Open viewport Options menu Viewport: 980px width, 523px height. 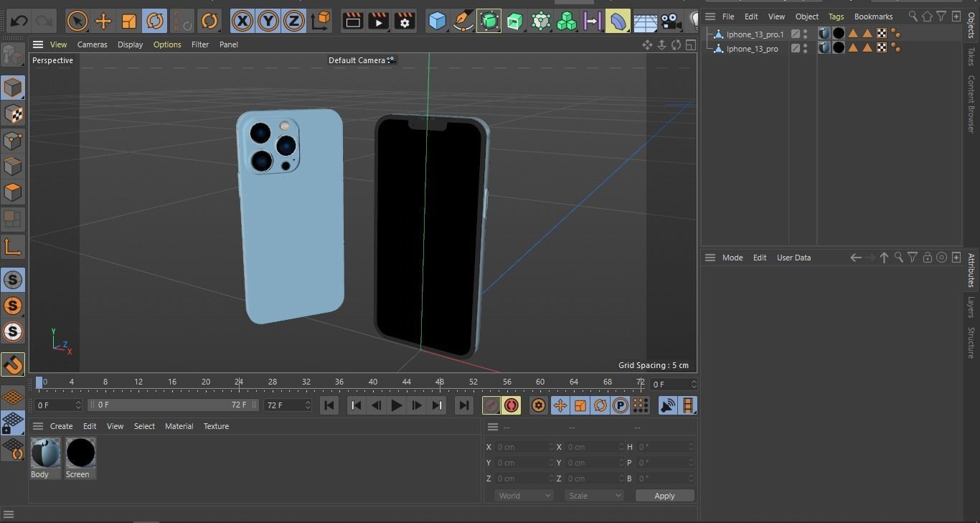pos(167,44)
